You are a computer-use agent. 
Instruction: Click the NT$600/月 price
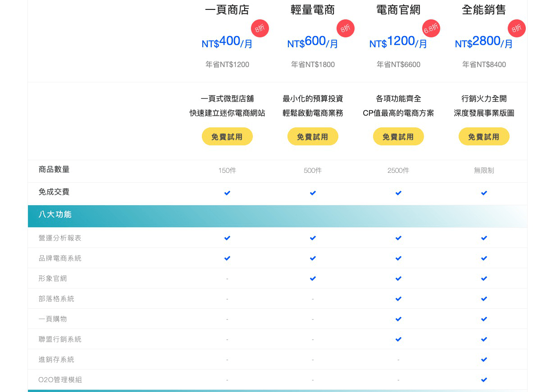pyautogui.click(x=313, y=42)
